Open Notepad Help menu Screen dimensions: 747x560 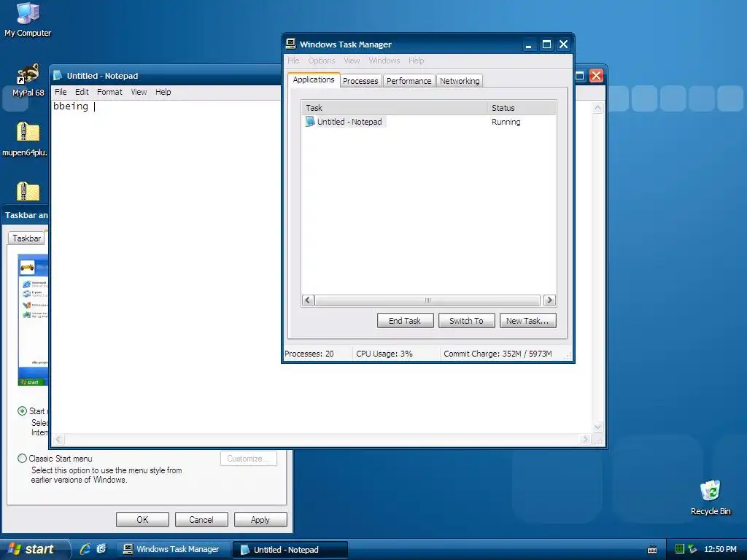(163, 92)
